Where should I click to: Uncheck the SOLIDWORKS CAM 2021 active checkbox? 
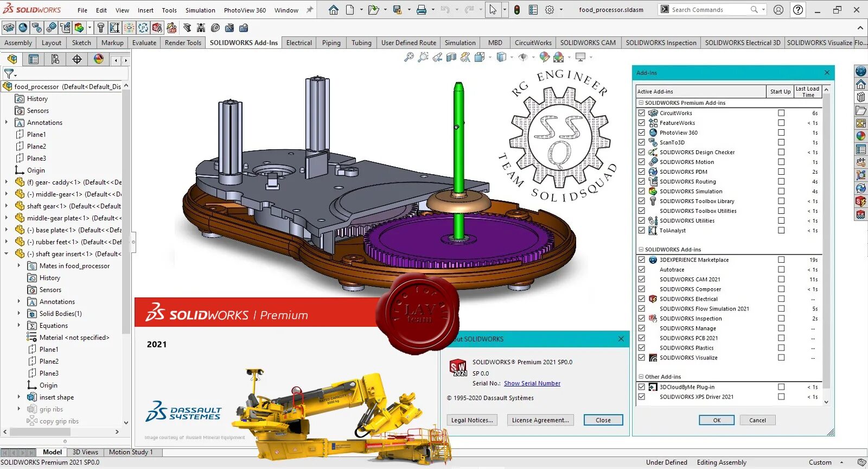pyautogui.click(x=642, y=280)
